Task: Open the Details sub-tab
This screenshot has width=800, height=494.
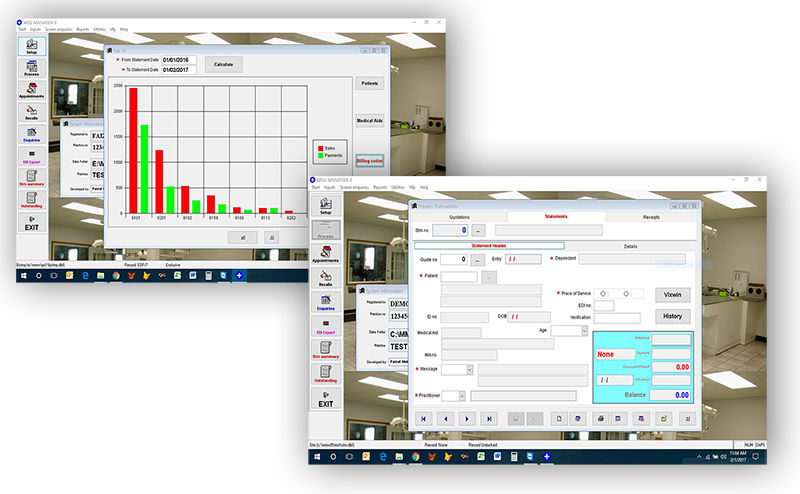Action: coord(630,245)
